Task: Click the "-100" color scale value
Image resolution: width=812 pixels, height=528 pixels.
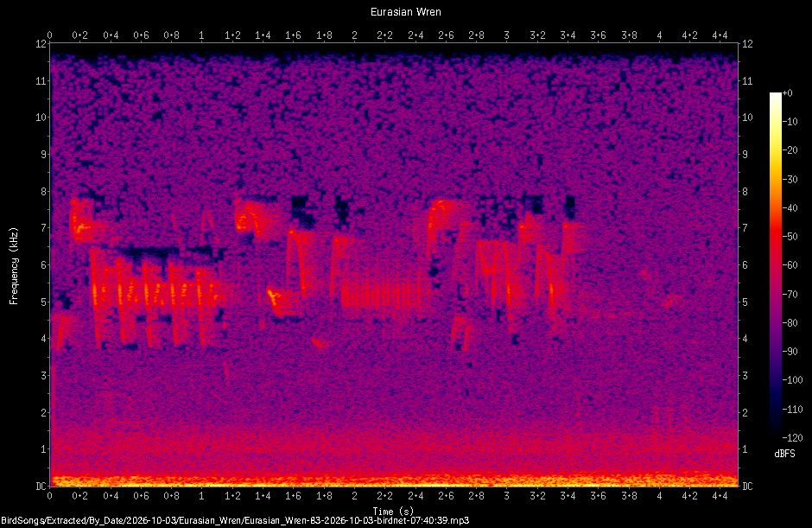Action: coord(792,380)
